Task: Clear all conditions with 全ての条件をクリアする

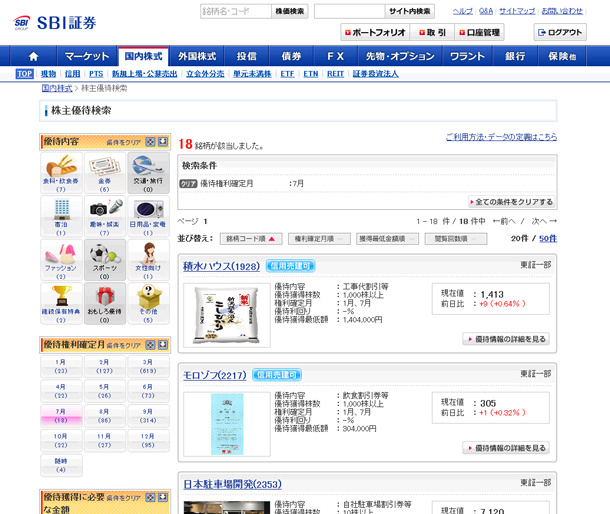Action: (x=512, y=202)
